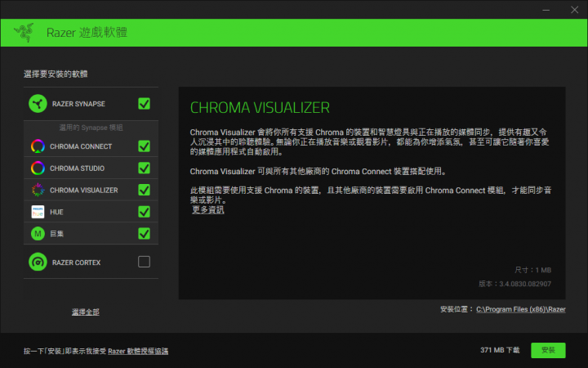Click the 選擇全部 select-all link
The height and width of the screenshot is (368, 588).
(86, 312)
